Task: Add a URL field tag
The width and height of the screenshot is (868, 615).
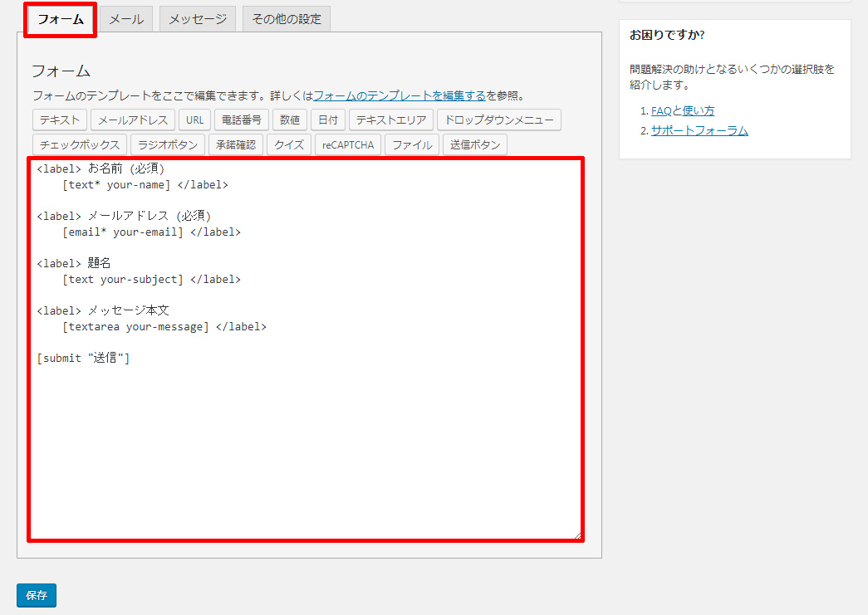Action: [x=194, y=120]
